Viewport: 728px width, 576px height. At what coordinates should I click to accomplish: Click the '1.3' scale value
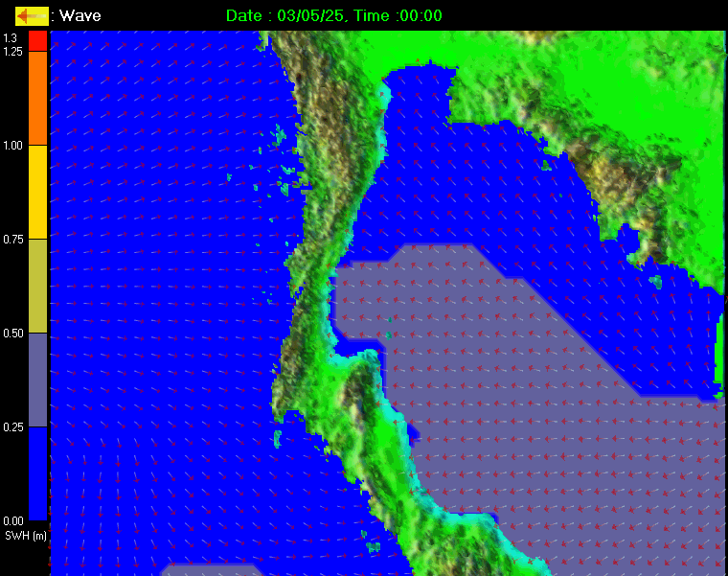[x=10, y=38]
